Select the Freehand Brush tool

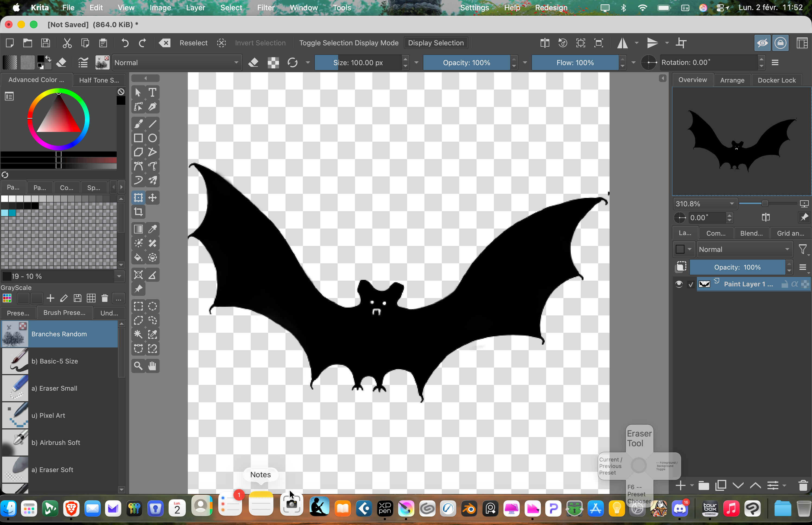[138, 124]
